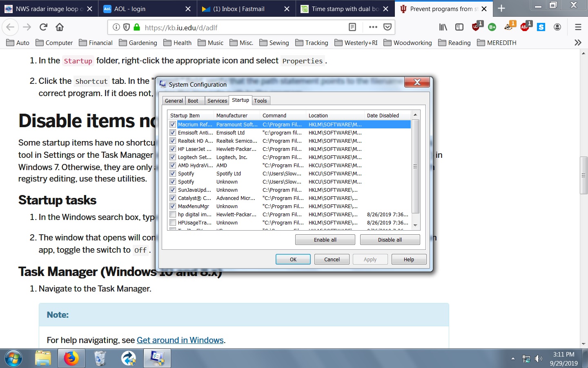
Task: Uncheck the Emsisoft Anti-Malware startup item
Action: point(173,132)
